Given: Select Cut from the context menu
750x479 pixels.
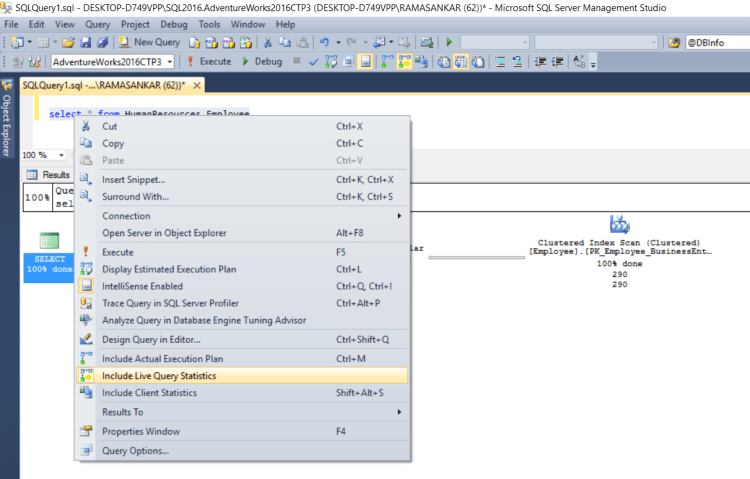Looking at the screenshot, I should click(x=110, y=127).
